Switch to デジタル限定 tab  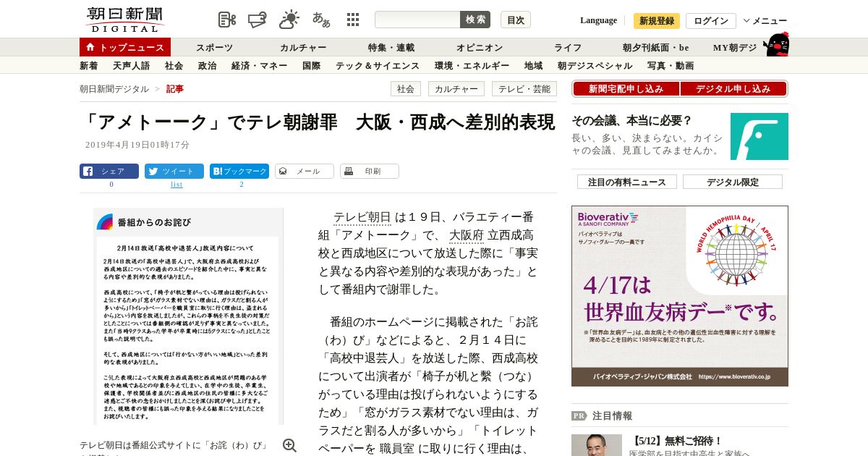tap(733, 182)
